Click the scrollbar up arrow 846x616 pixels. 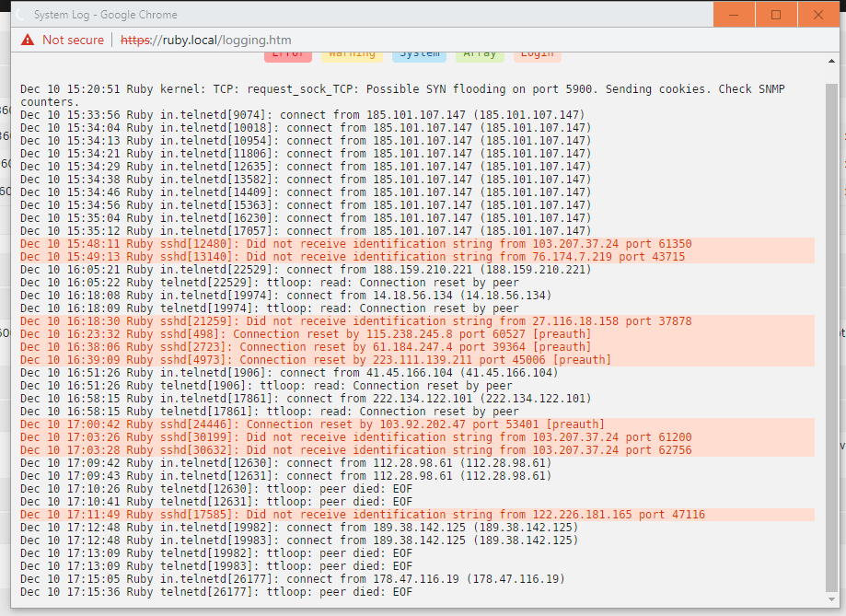[831, 61]
